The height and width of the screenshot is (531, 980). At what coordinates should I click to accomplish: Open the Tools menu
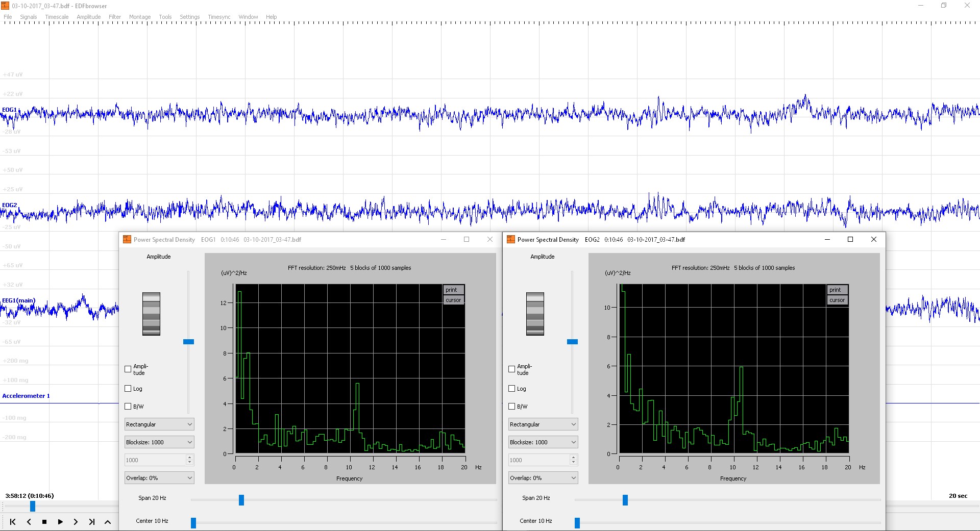point(165,17)
